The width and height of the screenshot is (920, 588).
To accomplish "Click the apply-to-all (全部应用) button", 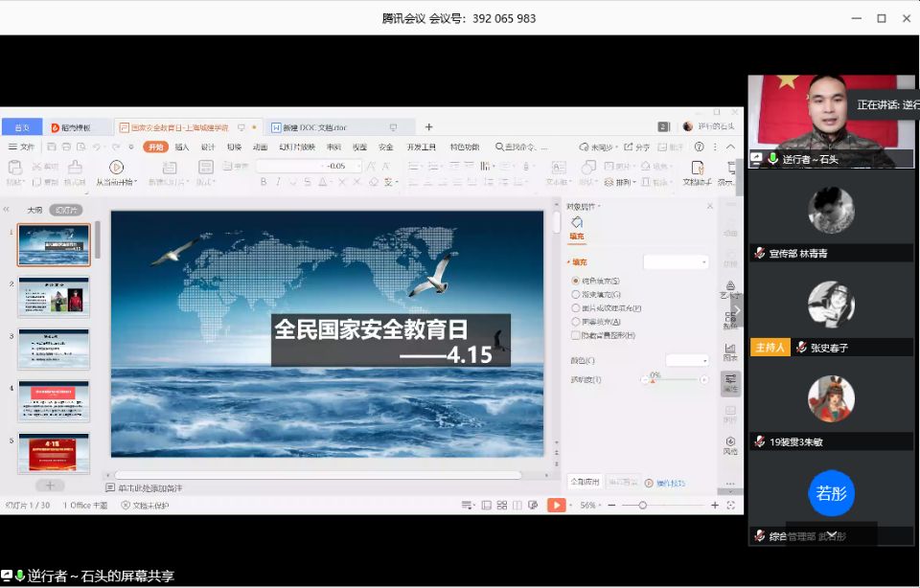I will click(585, 482).
